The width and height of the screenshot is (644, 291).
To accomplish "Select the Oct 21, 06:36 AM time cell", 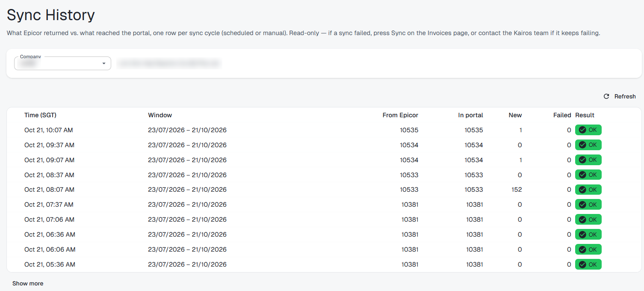I will point(50,235).
